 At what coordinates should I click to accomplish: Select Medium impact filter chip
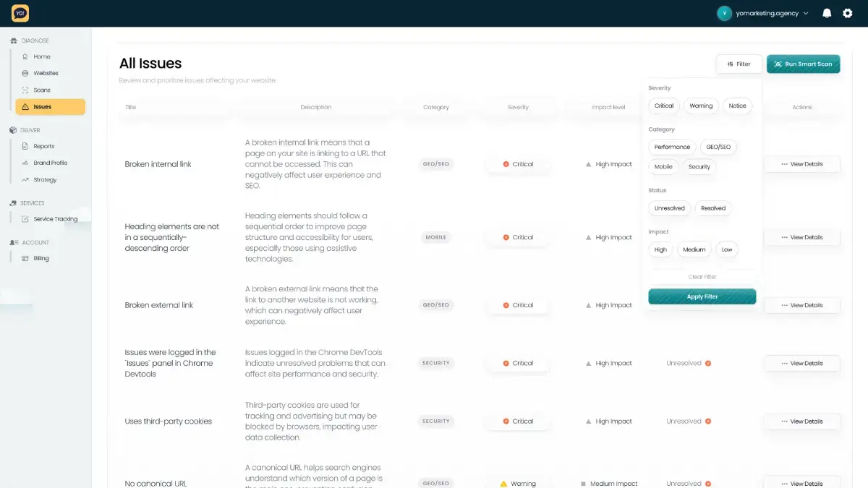tap(694, 249)
